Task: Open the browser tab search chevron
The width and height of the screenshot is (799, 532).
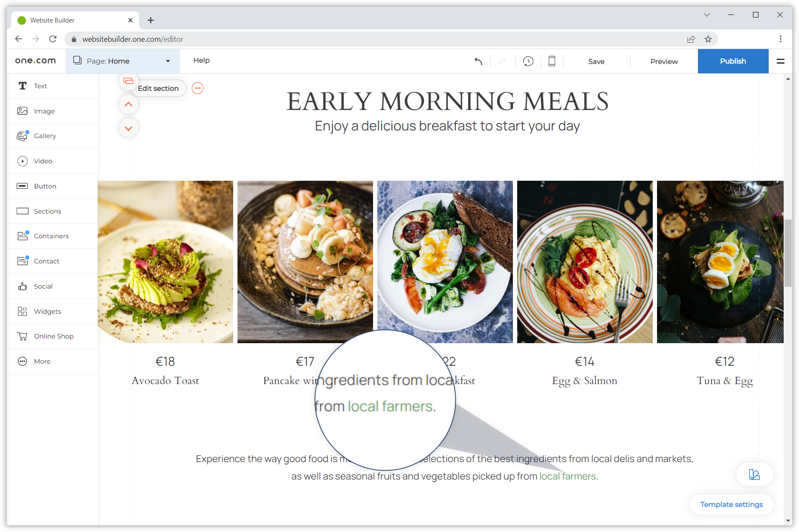Action: [707, 15]
